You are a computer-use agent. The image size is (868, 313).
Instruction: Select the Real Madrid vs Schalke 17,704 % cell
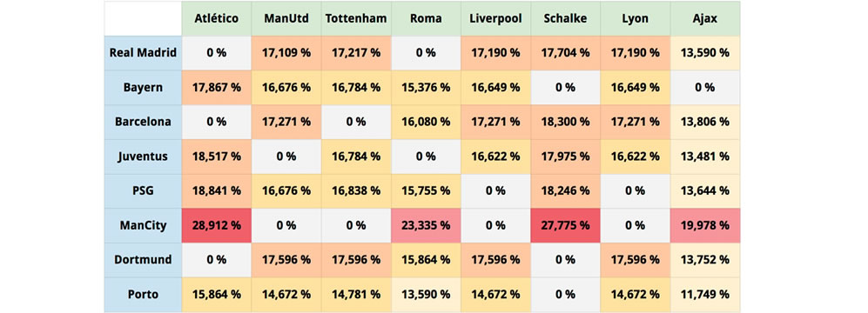pos(565,53)
